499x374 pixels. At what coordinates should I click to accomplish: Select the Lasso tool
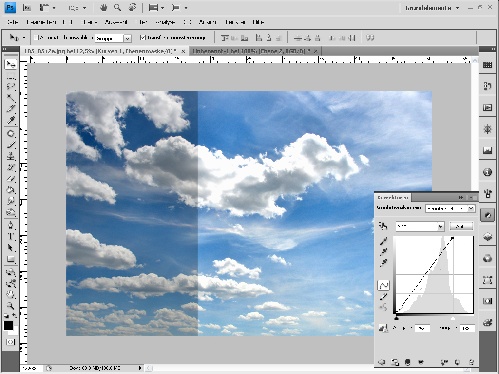pos(11,86)
